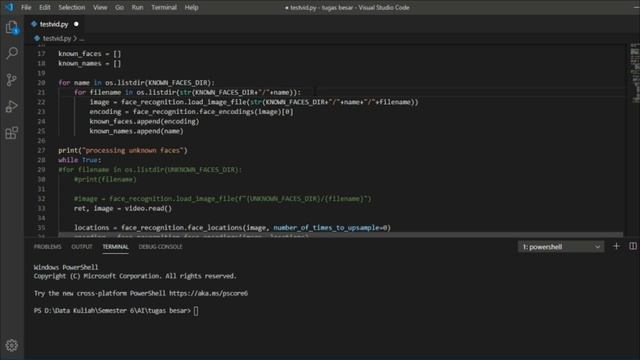Add a new terminal with plus icon

616,247
